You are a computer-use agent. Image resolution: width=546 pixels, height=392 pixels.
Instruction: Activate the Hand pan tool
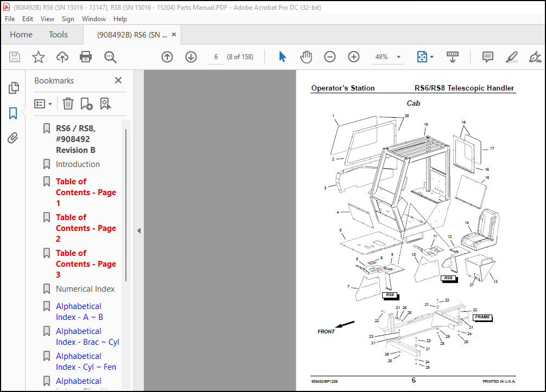(306, 57)
